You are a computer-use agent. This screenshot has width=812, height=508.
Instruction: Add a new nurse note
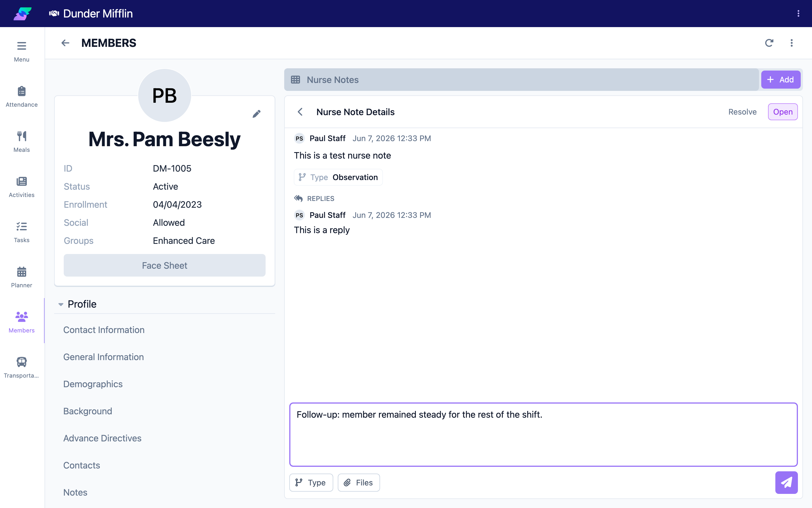tap(780, 80)
